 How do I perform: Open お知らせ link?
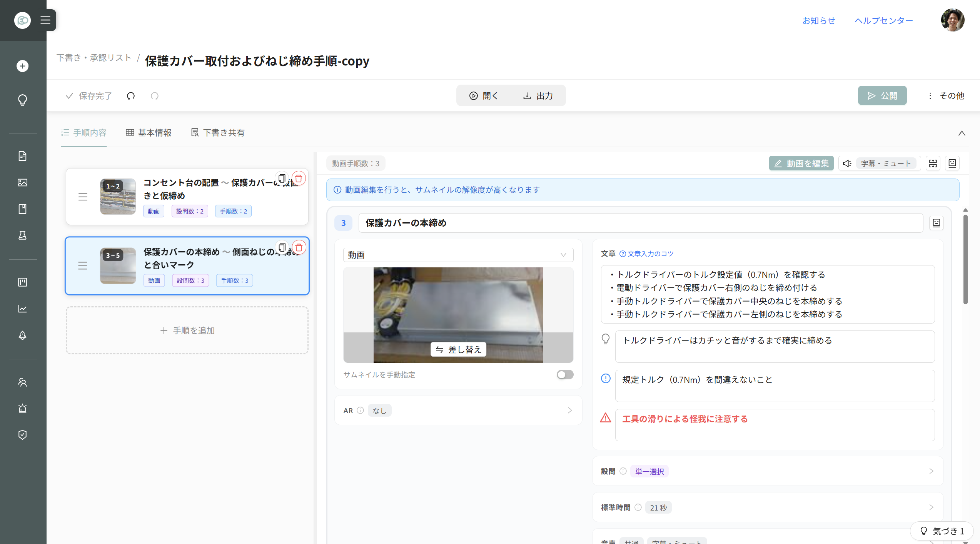tap(819, 20)
